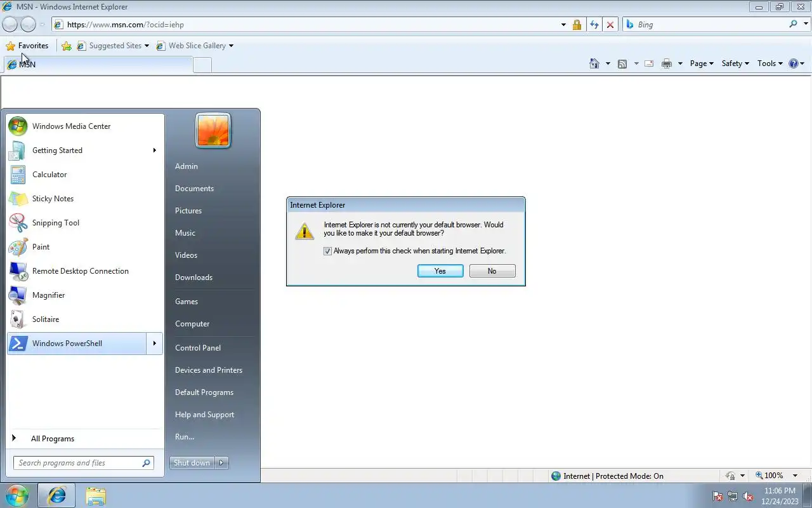Open Windows Explorer from the taskbar

click(96, 495)
